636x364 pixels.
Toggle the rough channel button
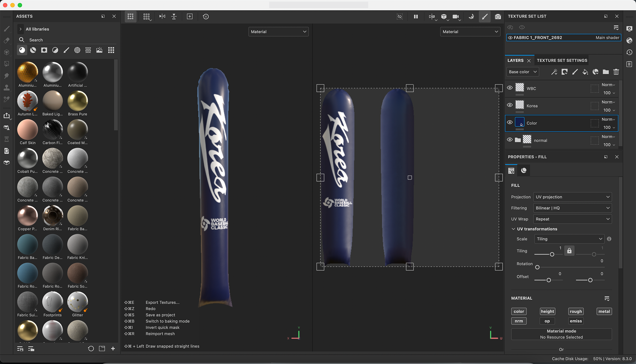pos(576,311)
